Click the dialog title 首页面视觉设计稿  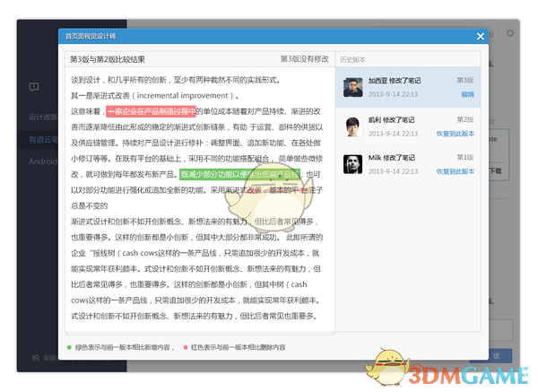pyautogui.click(x=91, y=37)
